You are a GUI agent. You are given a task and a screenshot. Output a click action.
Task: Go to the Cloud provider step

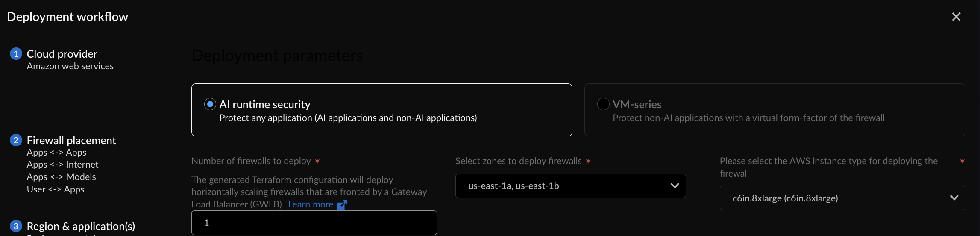pyautogui.click(x=62, y=54)
